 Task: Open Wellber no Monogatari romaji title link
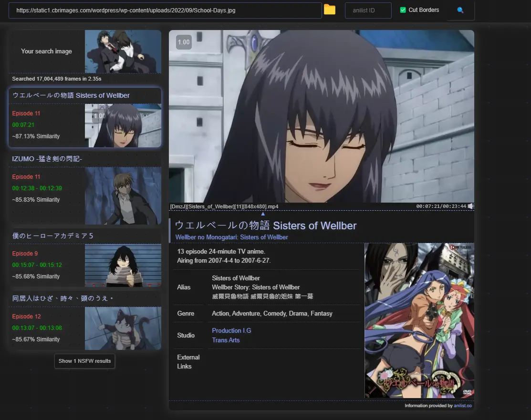click(x=232, y=237)
